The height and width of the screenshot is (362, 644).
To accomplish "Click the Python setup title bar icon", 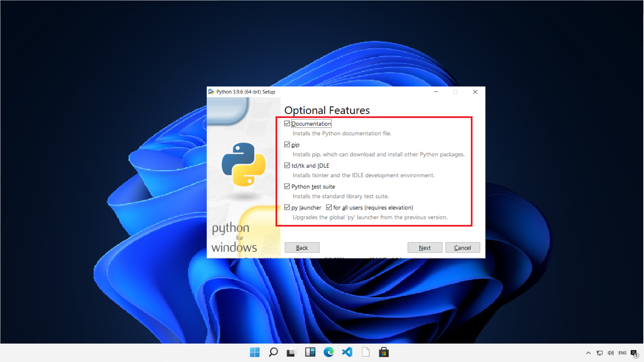I will (x=211, y=92).
